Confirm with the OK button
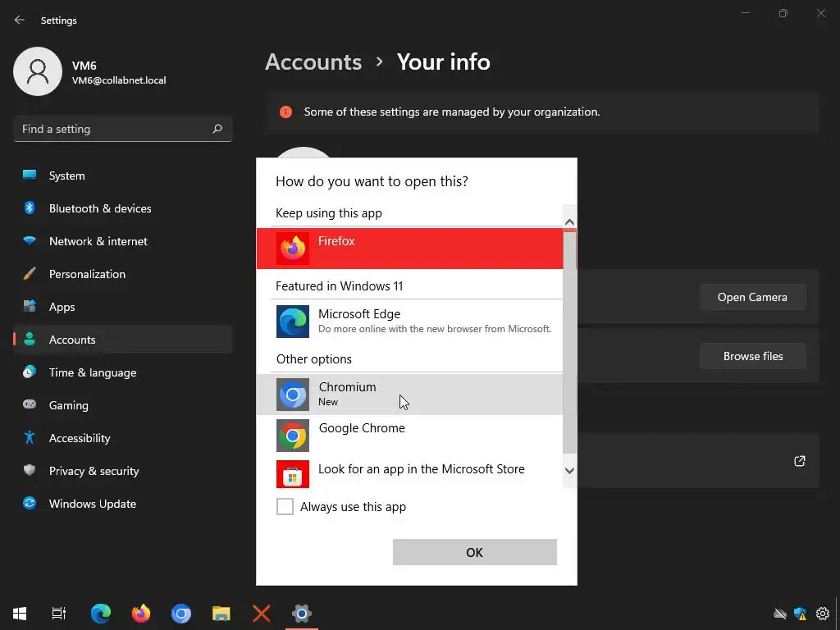The height and width of the screenshot is (630, 840). [x=475, y=552]
